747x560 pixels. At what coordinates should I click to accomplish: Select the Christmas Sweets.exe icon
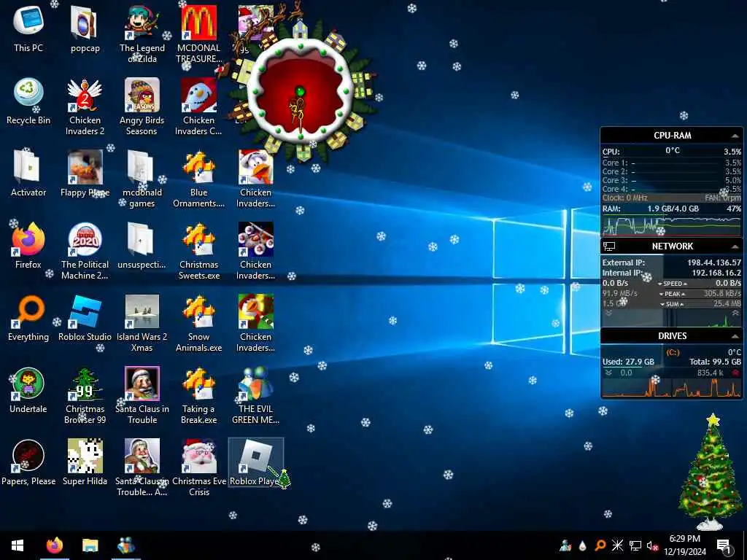[198, 251]
